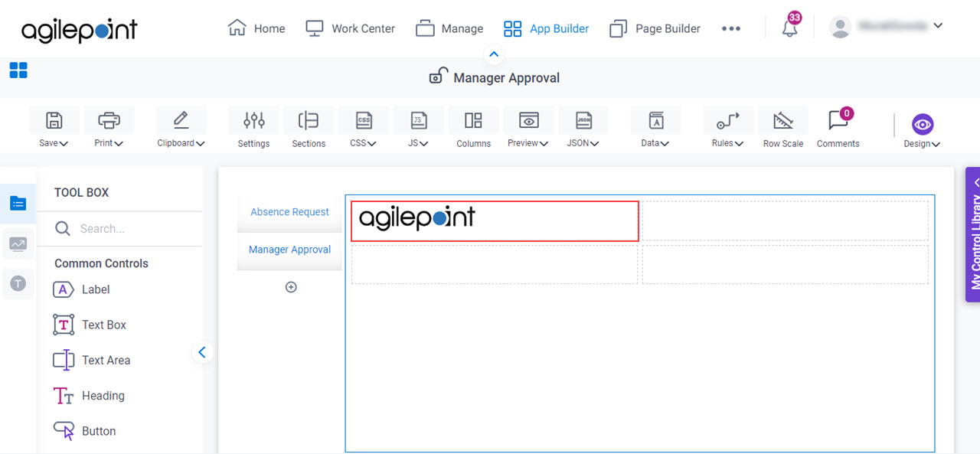
Task: Choose the Button control
Action: [84, 431]
